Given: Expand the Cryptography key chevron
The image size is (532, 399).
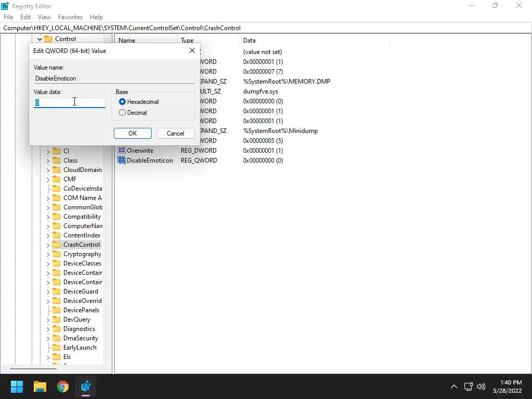Looking at the screenshot, I should [48, 255].
